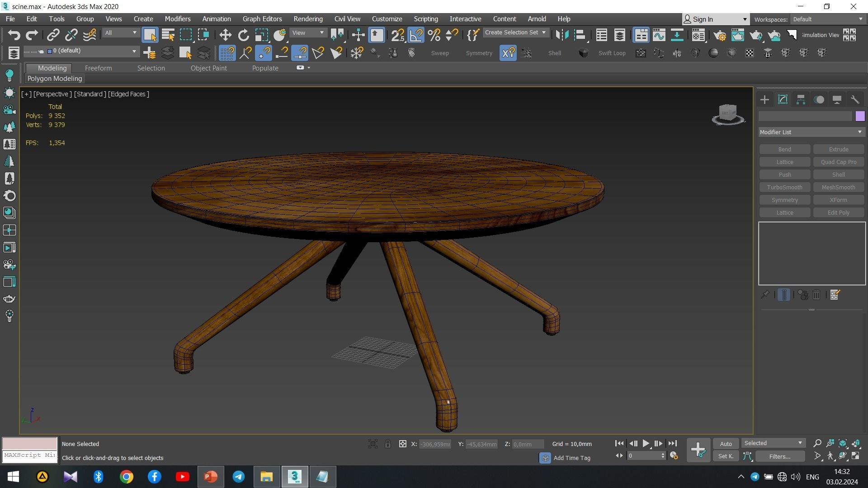Open the Graph Editors menu
Screen dimensions: 868x488
262,19
